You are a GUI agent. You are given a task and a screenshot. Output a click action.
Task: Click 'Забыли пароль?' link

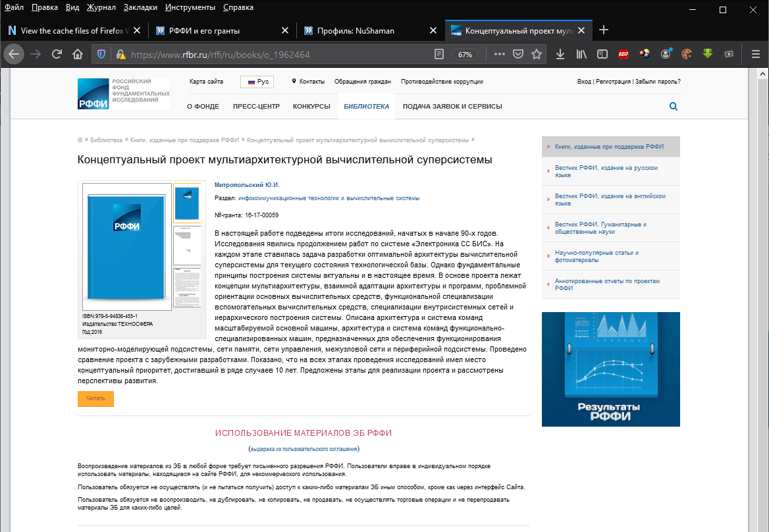click(x=658, y=82)
